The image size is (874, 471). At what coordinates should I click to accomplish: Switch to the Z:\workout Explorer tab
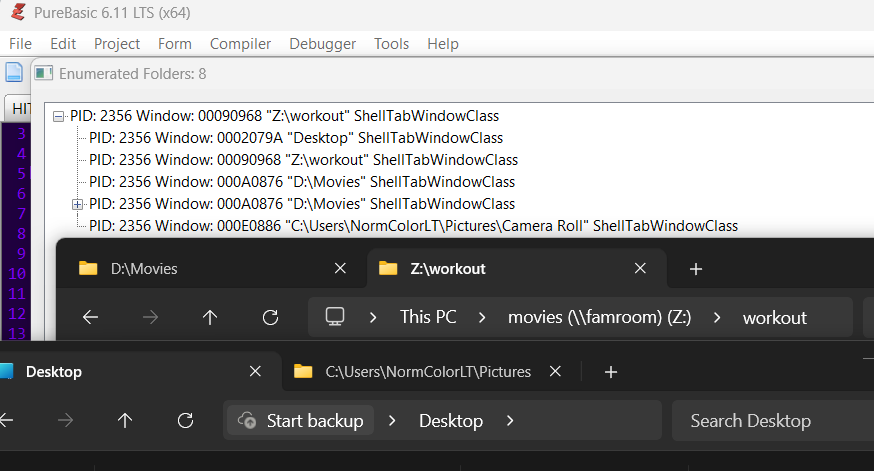click(517, 269)
